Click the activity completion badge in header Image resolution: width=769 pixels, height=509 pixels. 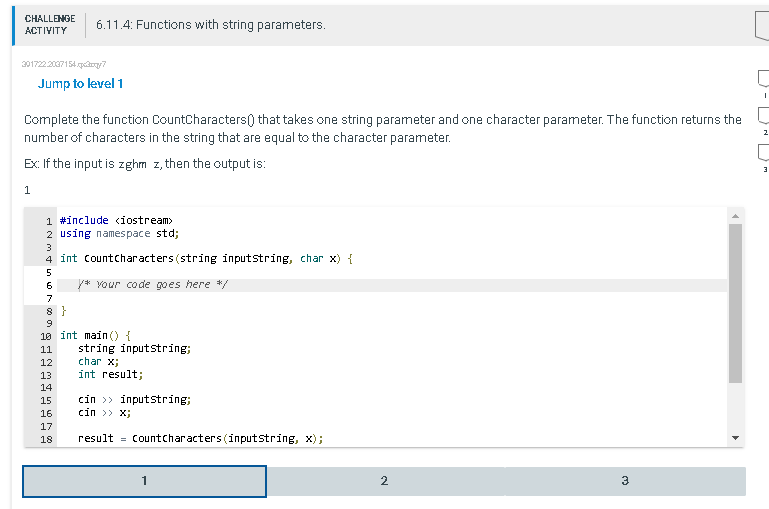point(762,25)
